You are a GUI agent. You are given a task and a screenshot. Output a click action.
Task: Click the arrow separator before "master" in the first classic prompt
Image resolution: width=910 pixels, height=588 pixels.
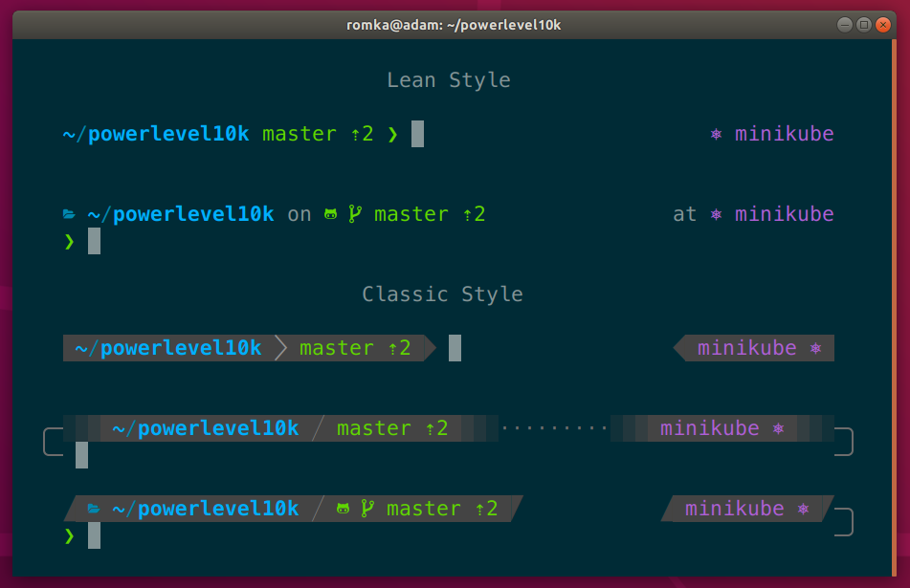pos(280,348)
